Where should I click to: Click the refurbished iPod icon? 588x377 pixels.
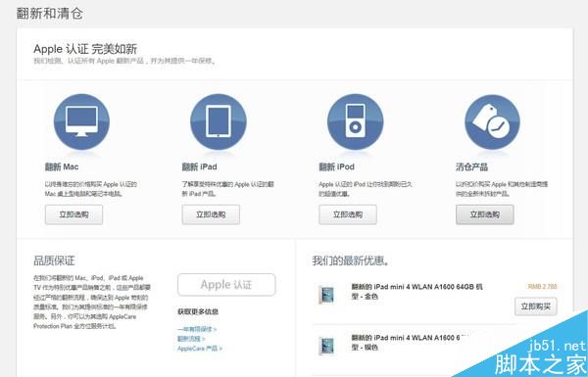pos(356,122)
